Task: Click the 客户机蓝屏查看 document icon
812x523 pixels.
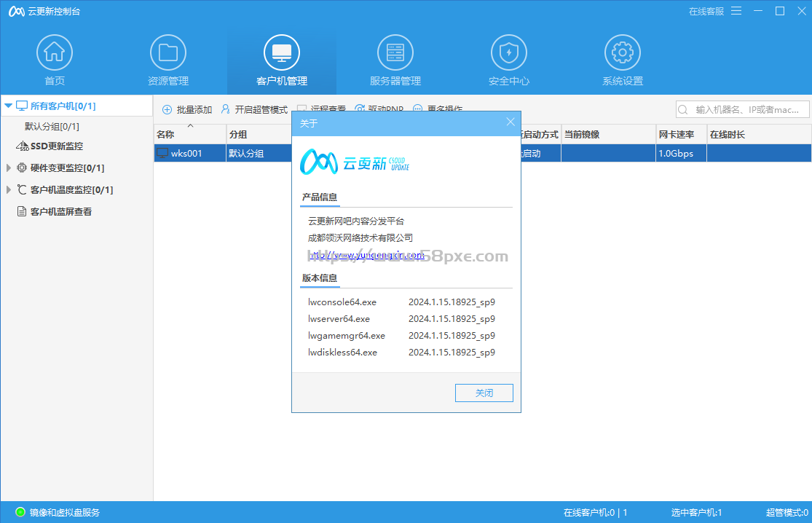Action: (x=22, y=211)
